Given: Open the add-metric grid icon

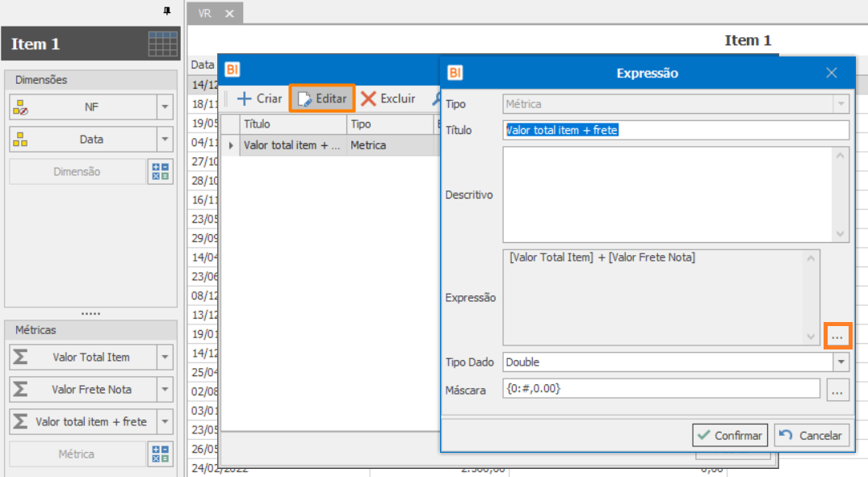Looking at the screenshot, I should [x=161, y=454].
